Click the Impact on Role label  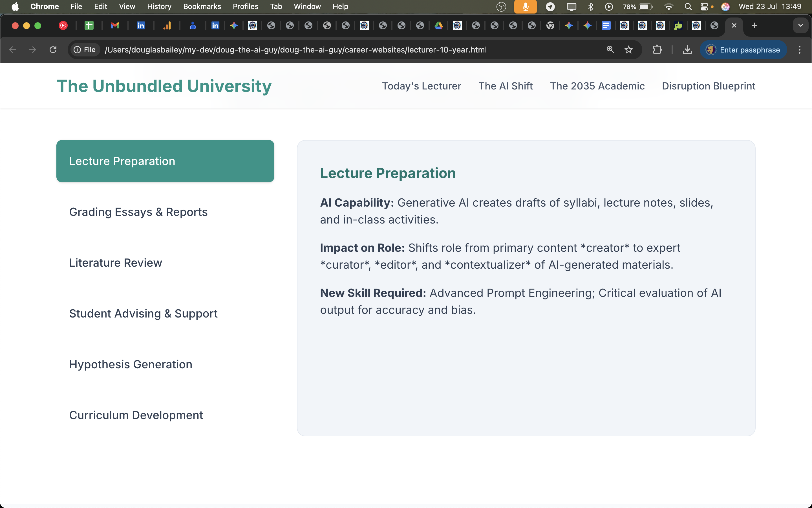(x=362, y=248)
